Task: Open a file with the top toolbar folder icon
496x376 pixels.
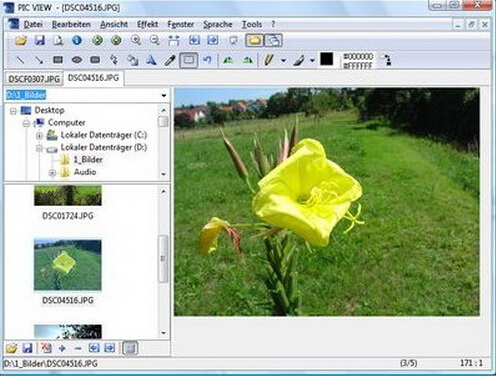Action: pyautogui.click(x=21, y=41)
